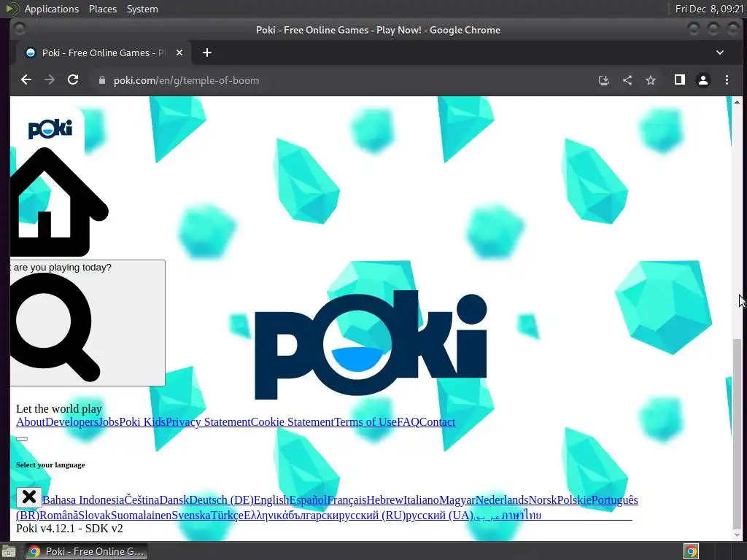Open the Developers link
The image size is (747, 560).
click(71, 422)
